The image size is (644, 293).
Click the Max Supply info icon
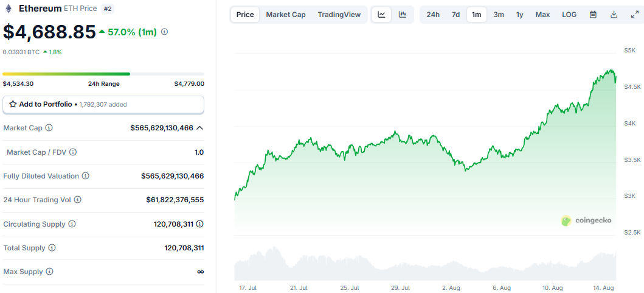[x=49, y=272]
